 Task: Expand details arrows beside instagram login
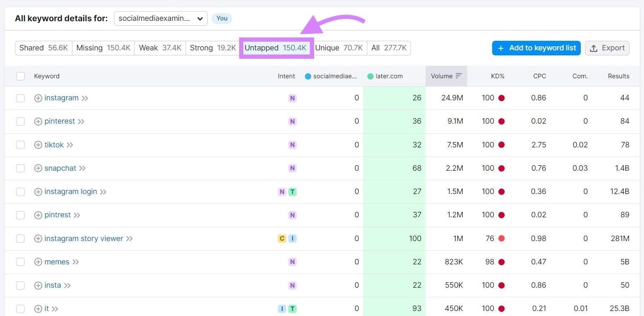click(103, 192)
